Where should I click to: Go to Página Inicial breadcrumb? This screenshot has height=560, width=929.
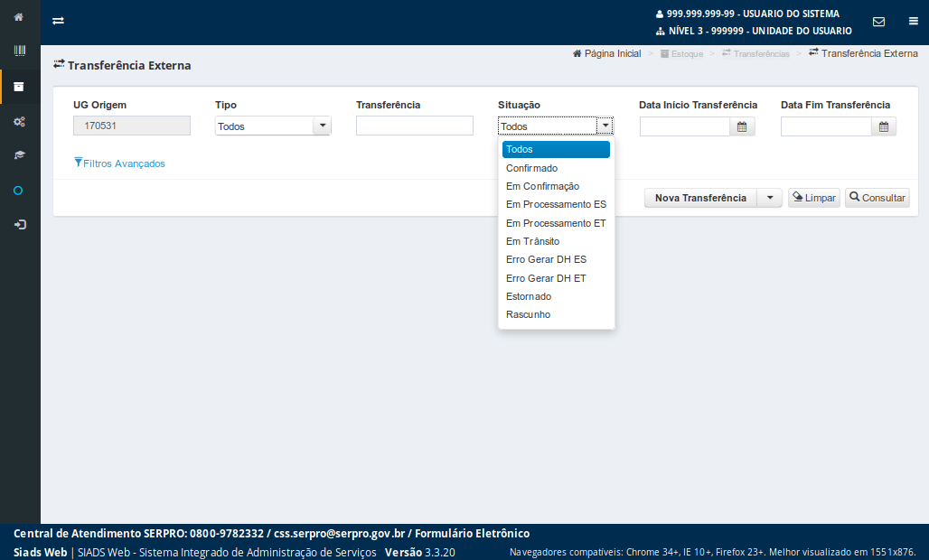606,54
